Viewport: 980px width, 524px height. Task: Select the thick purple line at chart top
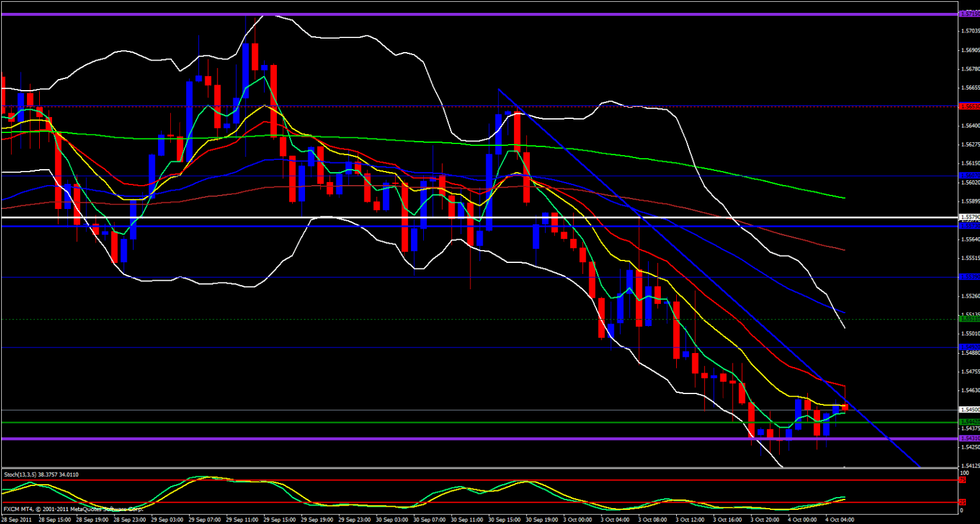click(478, 13)
